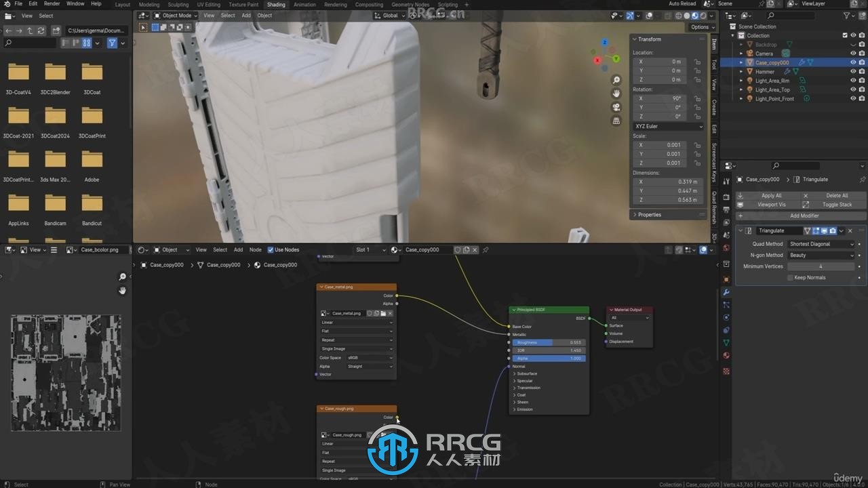Open the Object Mode dropdown

pos(176,16)
